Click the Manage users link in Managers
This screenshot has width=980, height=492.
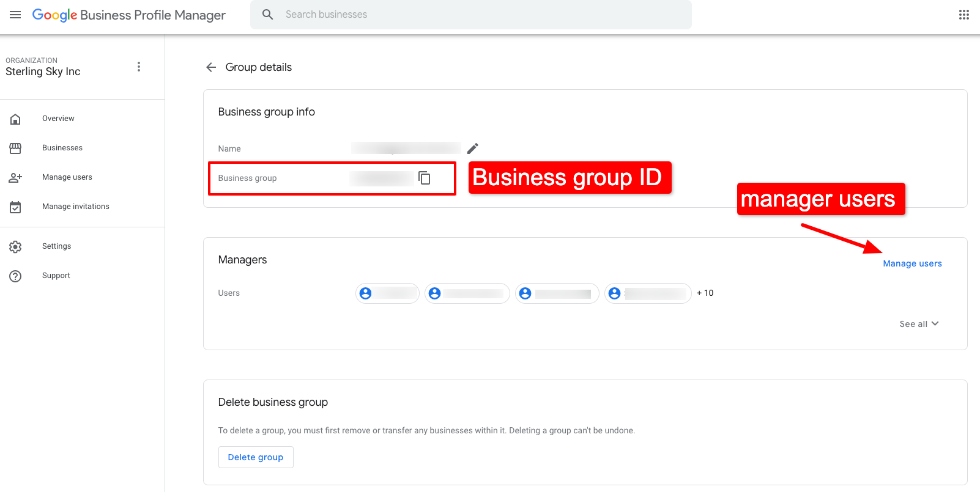click(x=912, y=263)
